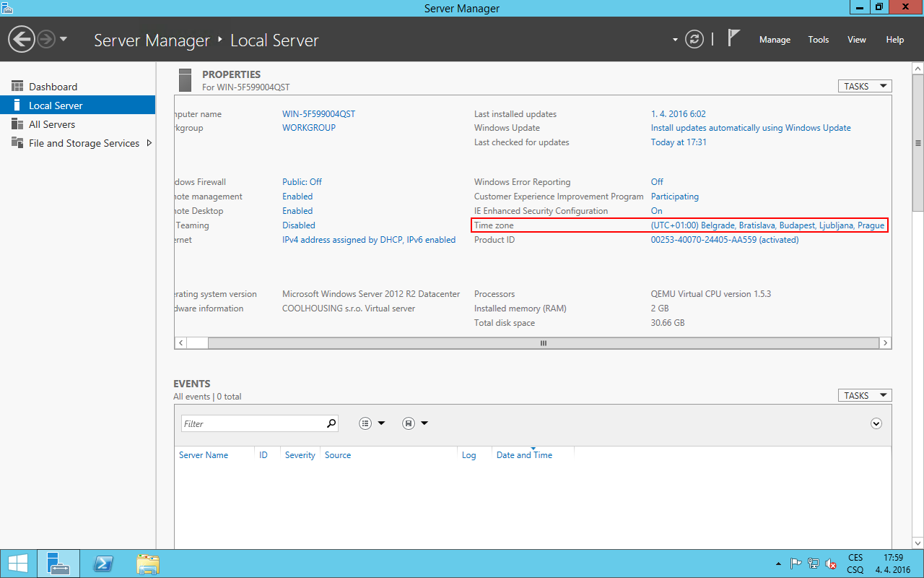Click the Dashboard grid icon

coord(17,87)
